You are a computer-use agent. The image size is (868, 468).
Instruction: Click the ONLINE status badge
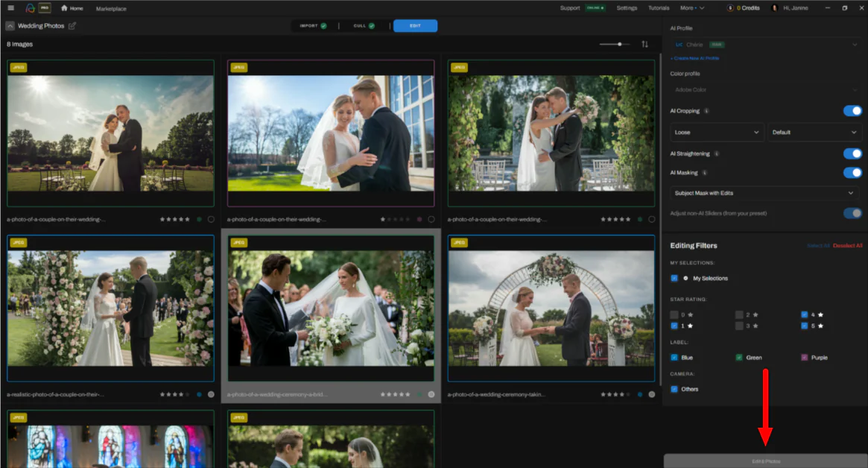coord(595,8)
